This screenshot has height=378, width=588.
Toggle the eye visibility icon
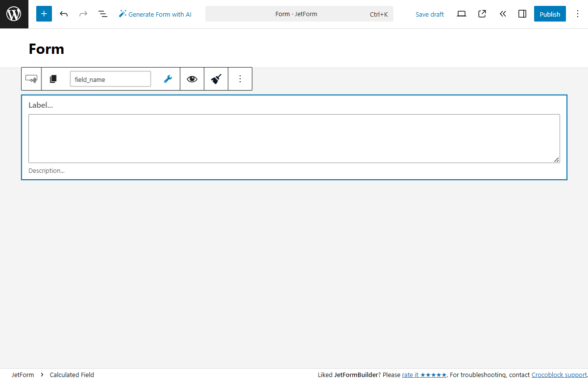[x=192, y=79]
